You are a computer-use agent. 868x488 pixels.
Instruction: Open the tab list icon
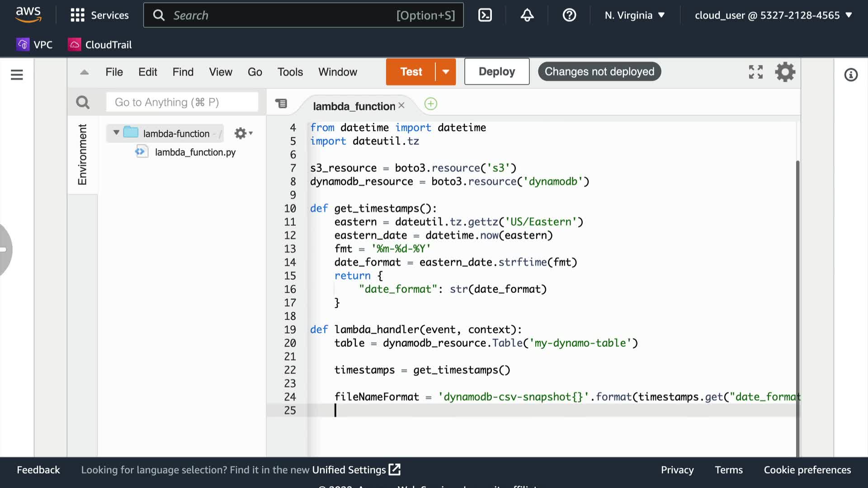[281, 104]
